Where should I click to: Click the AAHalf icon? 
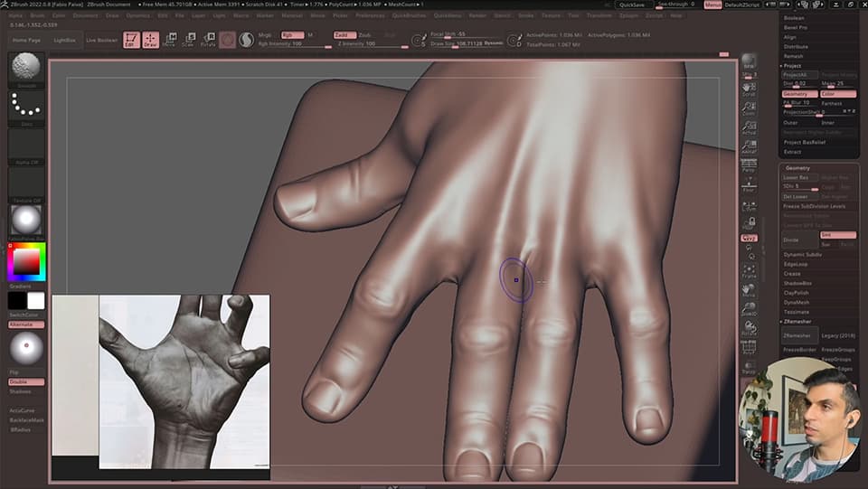click(749, 146)
